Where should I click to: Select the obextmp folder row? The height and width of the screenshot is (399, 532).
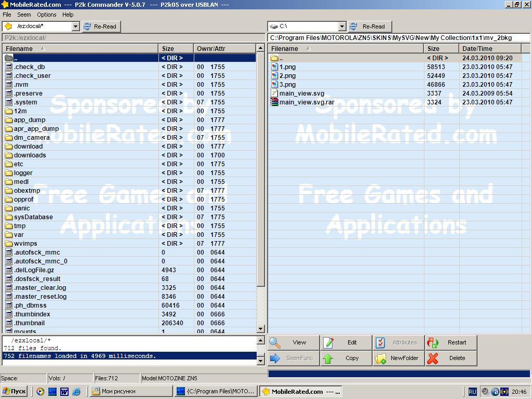(x=129, y=190)
